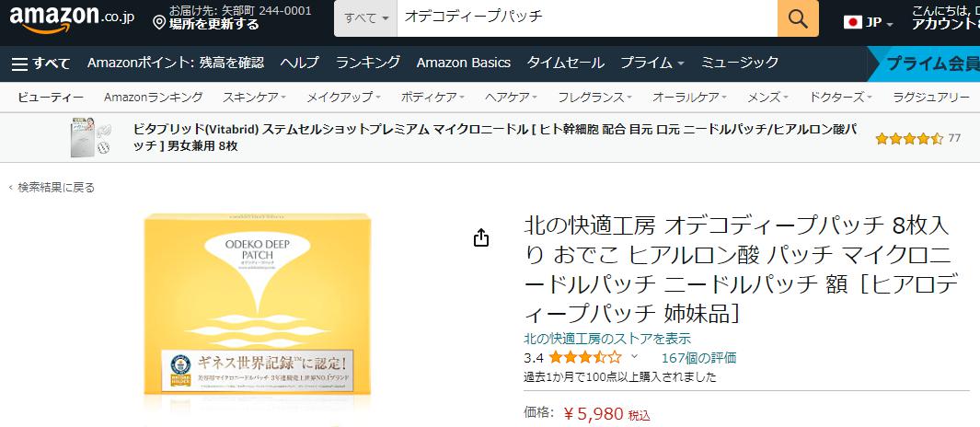Select the タイムセール nav item
The image size is (980, 427).
pyautogui.click(x=565, y=63)
